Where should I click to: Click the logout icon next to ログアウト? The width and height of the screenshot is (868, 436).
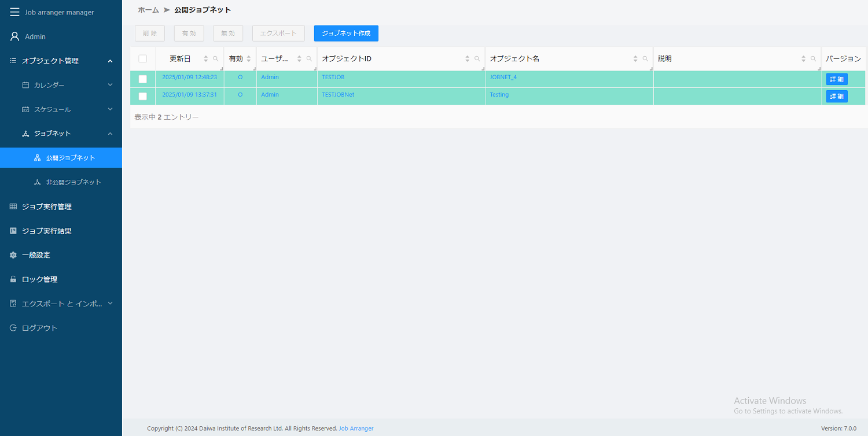click(12, 327)
